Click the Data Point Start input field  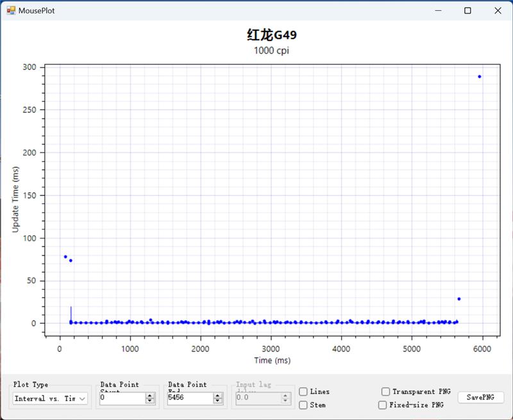pos(122,398)
